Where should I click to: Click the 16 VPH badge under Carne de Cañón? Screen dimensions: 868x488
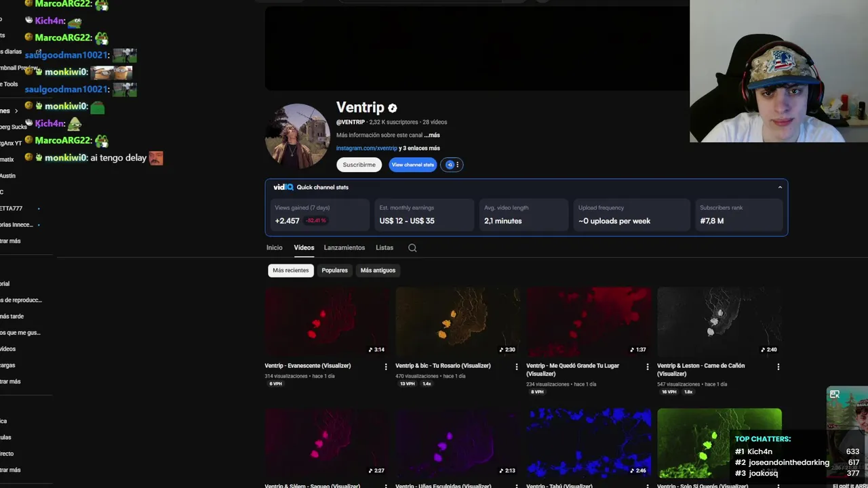(x=669, y=392)
